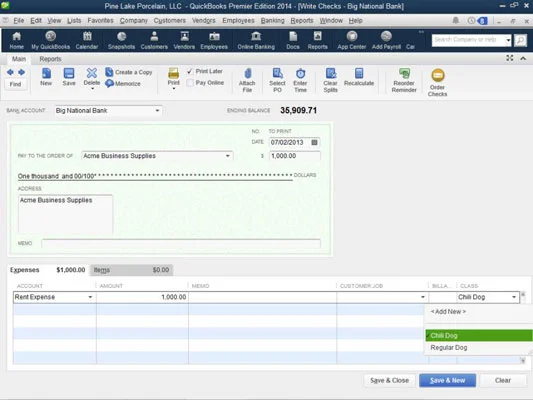This screenshot has height=400, width=533.
Task: Click the Clear button
Action: tap(503, 381)
